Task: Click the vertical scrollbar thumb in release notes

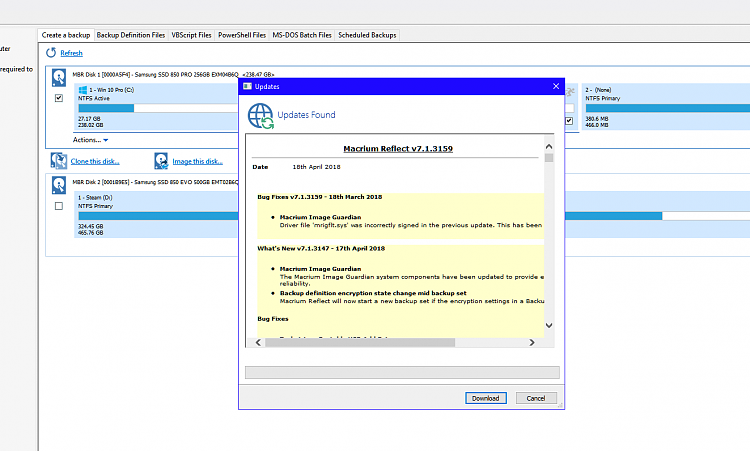Action: (x=549, y=158)
